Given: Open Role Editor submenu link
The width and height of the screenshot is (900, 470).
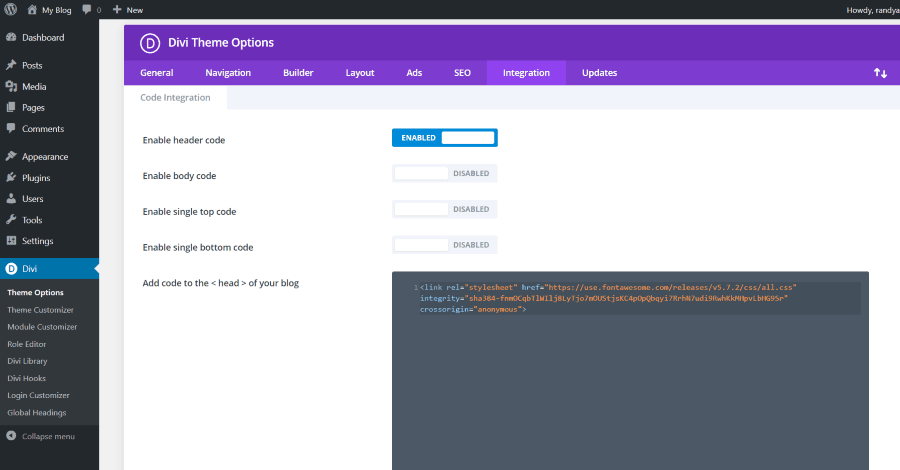Looking at the screenshot, I should [26, 344].
